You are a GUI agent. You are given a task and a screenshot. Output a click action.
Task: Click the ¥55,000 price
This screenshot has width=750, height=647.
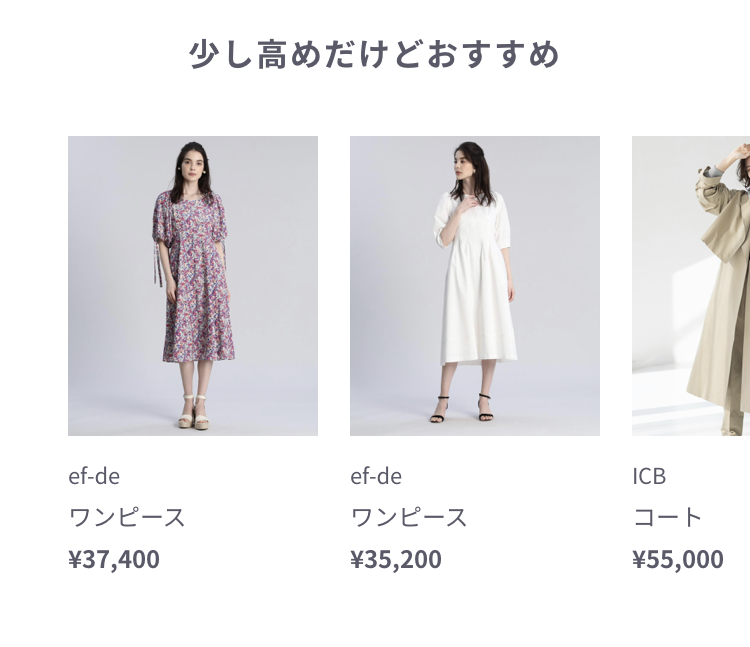(x=677, y=559)
